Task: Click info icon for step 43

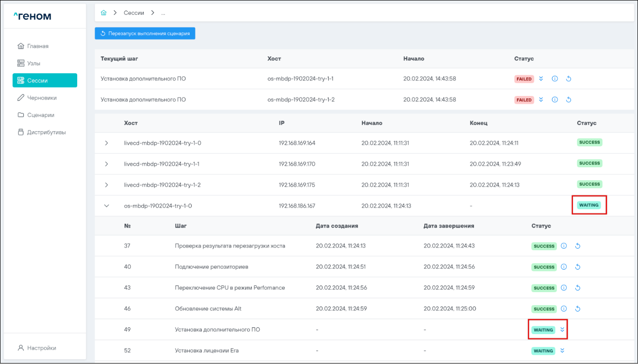Action: [x=564, y=288]
